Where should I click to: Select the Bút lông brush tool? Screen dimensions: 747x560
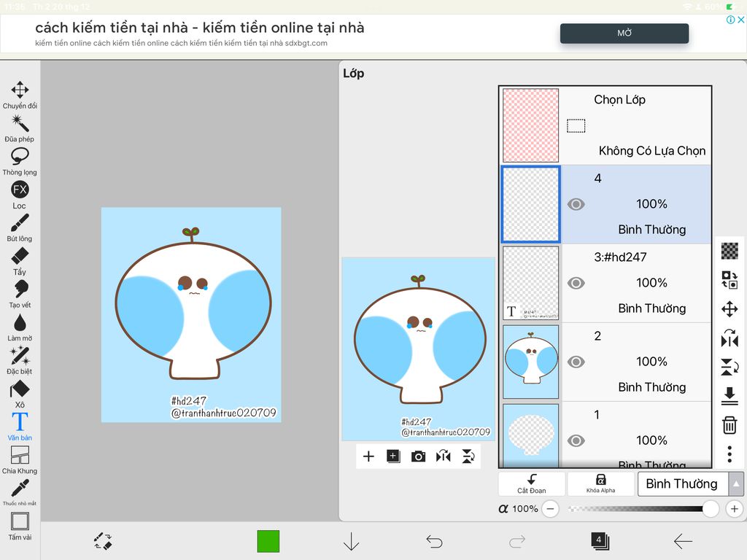(x=20, y=227)
